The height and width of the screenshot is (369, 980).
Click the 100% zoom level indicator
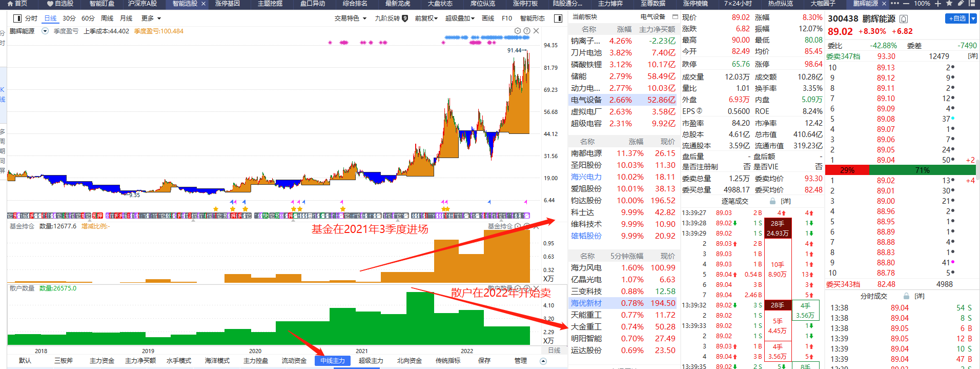(x=922, y=4)
